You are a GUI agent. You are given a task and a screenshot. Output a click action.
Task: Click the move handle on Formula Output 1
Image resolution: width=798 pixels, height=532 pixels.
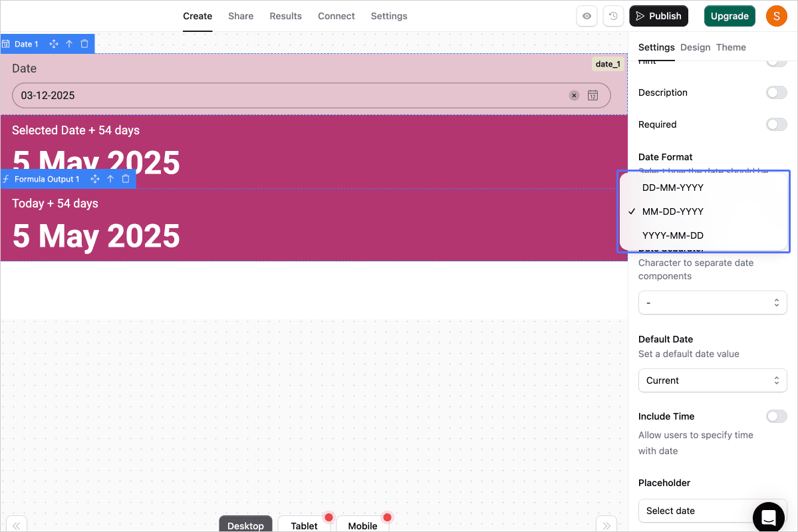coord(95,179)
